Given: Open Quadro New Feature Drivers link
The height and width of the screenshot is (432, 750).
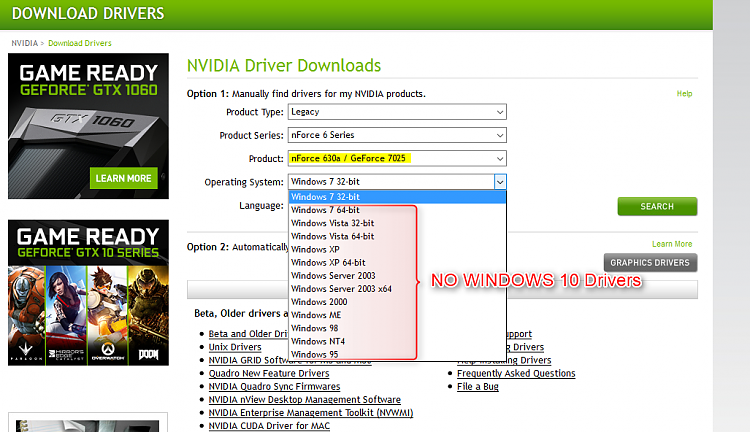Looking at the screenshot, I should [269, 373].
